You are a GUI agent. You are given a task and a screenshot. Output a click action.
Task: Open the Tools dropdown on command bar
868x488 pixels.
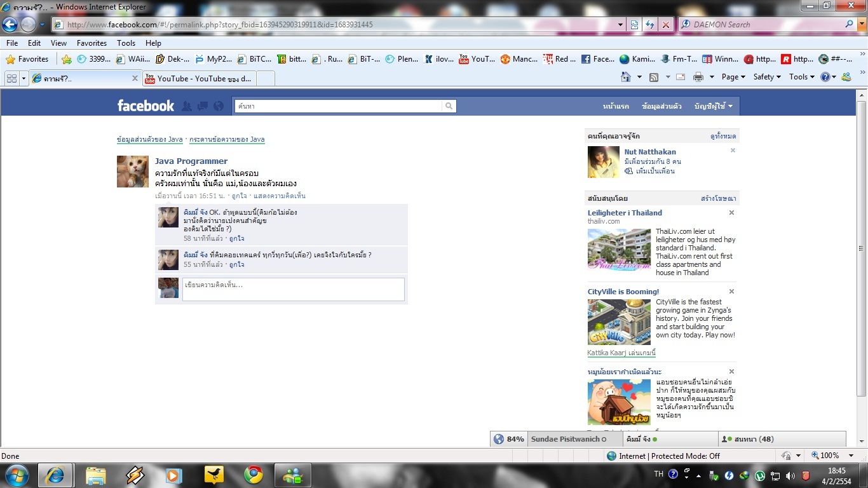coord(801,77)
